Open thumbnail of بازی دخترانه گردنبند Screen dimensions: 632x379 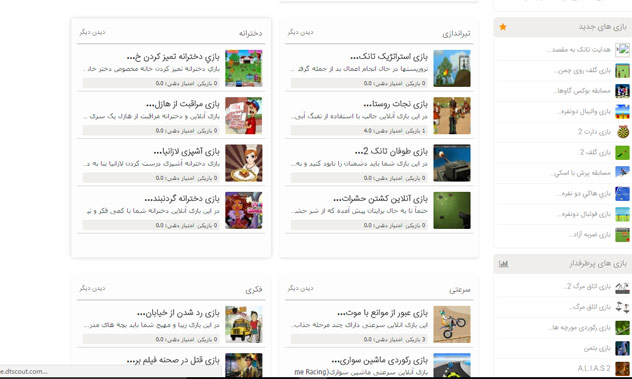point(244,210)
